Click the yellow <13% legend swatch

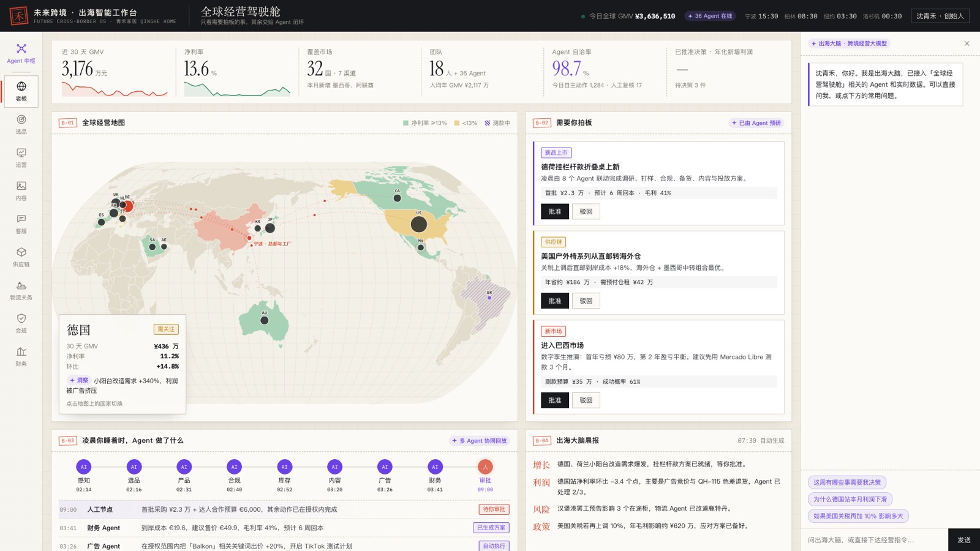coord(457,123)
